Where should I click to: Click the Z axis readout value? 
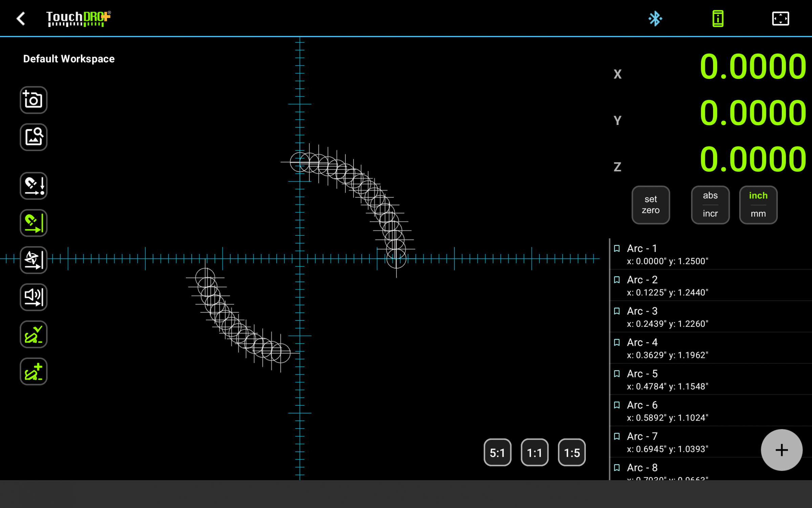[x=753, y=159]
